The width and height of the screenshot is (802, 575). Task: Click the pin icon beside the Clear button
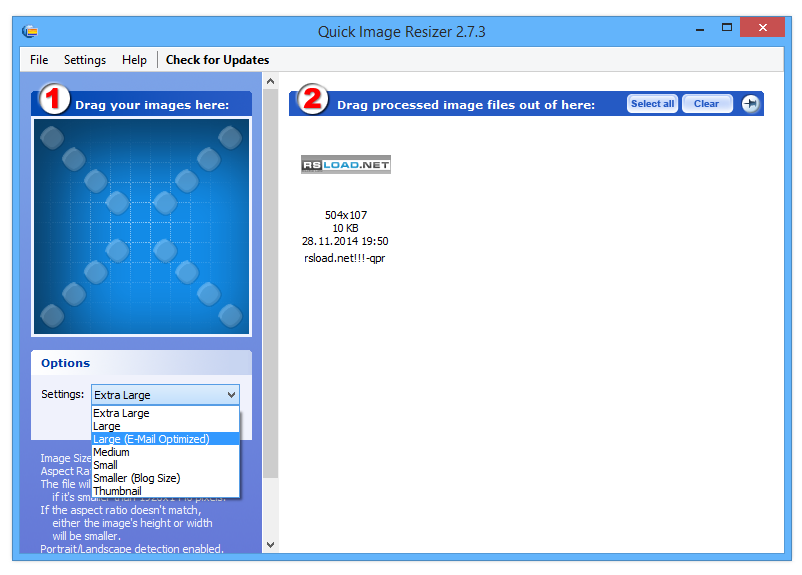pos(750,104)
